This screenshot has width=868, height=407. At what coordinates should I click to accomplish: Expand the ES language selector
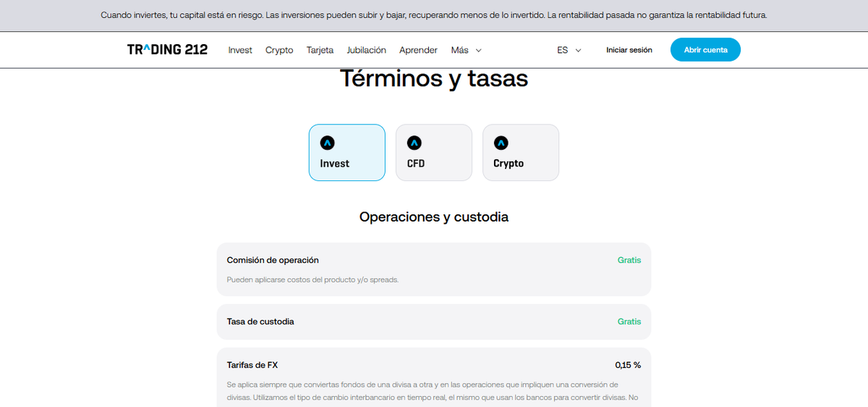tap(569, 50)
